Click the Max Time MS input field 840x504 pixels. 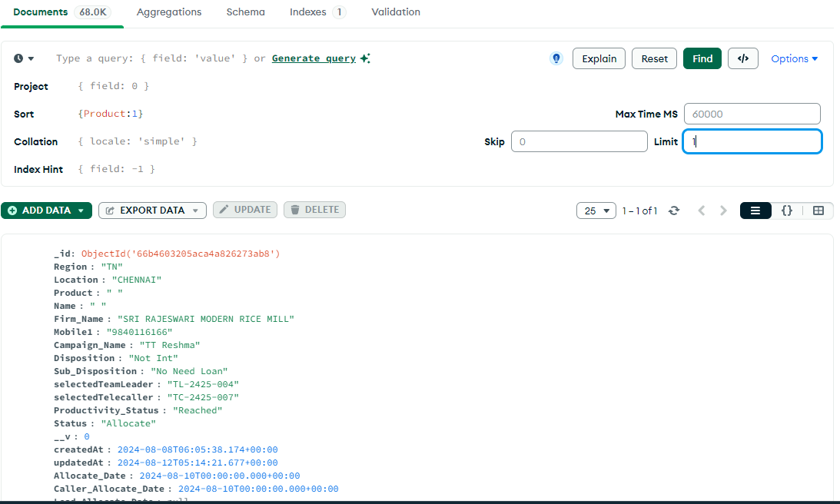tap(752, 114)
